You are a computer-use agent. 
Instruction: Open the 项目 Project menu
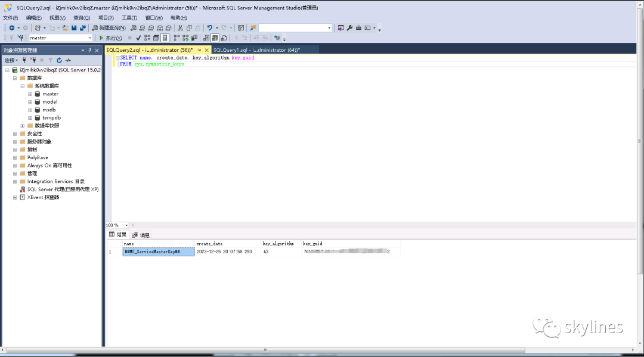point(106,18)
